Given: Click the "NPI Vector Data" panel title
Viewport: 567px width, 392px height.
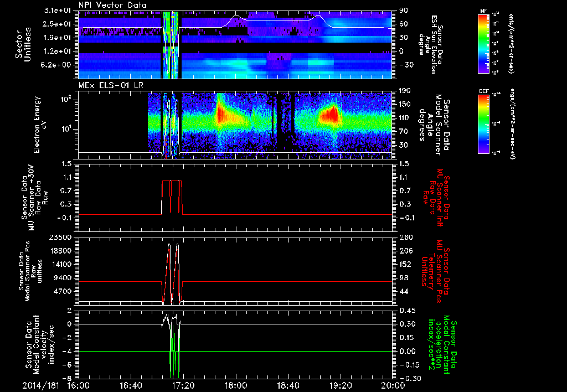Looking at the screenshot, I should (112, 5).
